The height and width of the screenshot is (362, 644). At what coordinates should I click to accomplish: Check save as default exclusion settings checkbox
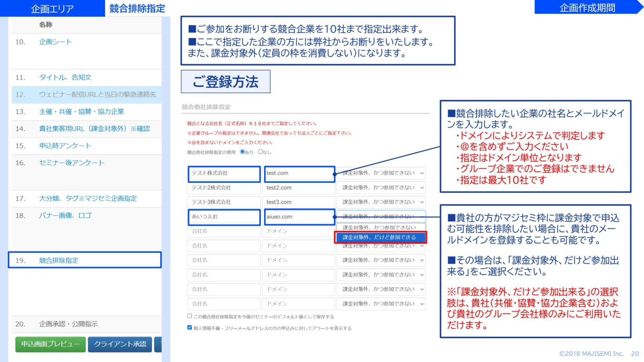click(x=190, y=316)
